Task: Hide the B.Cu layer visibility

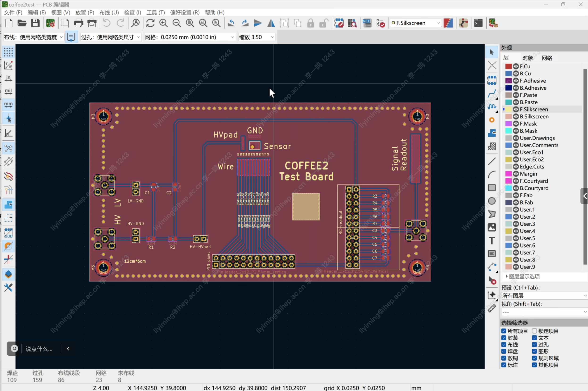Action: click(x=516, y=73)
